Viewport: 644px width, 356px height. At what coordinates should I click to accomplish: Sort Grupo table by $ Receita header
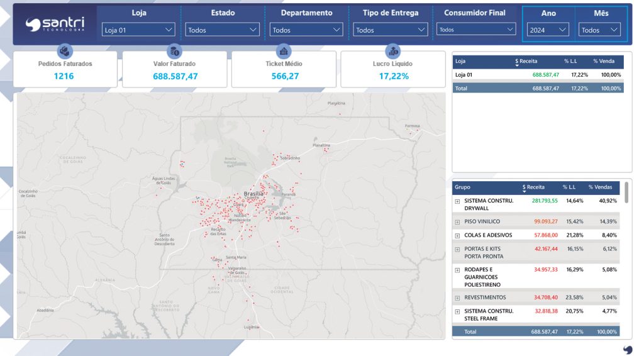coord(535,187)
